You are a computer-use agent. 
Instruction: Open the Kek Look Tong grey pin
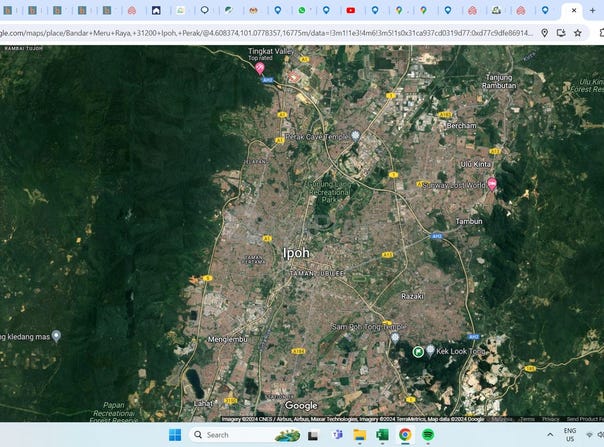pyautogui.click(x=430, y=351)
